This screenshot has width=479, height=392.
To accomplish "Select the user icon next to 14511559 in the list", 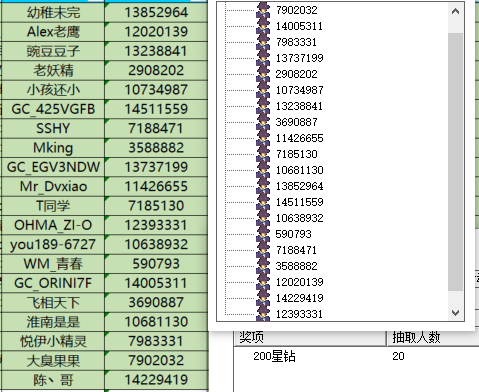I will coord(263,202).
